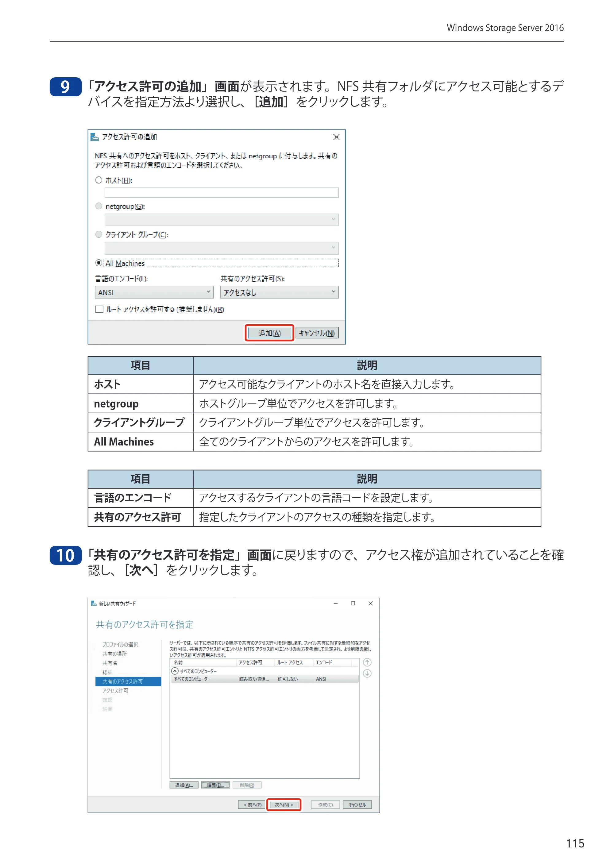Click the 追加(A) button in dialog
The height and width of the screenshot is (868, 614).
click(x=270, y=333)
